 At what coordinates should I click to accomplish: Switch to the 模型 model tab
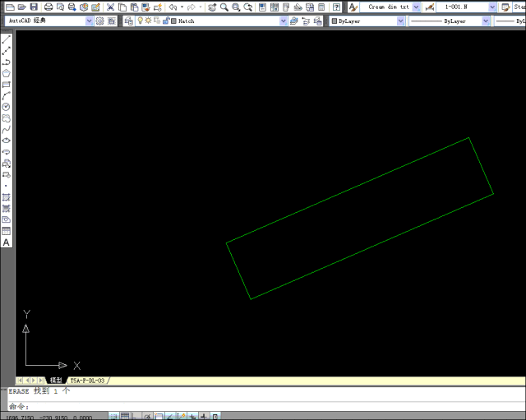point(56,381)
